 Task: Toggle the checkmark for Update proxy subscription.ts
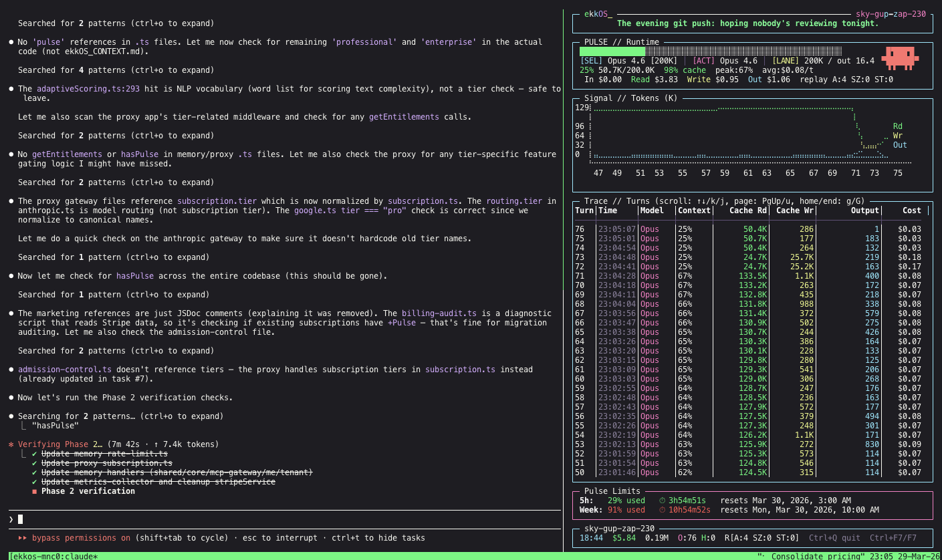(34, 463)
